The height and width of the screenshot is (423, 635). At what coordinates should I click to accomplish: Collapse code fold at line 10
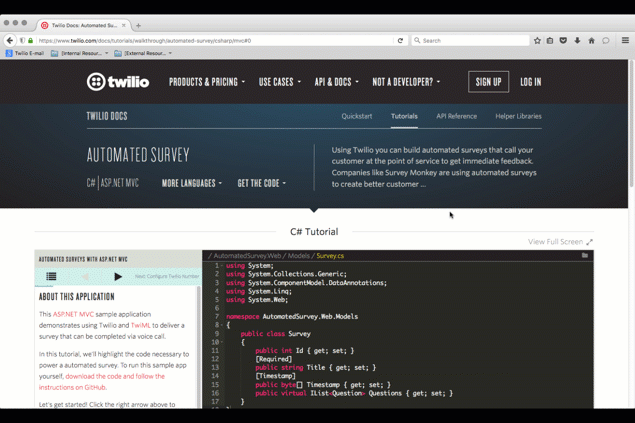coord(222,342)
